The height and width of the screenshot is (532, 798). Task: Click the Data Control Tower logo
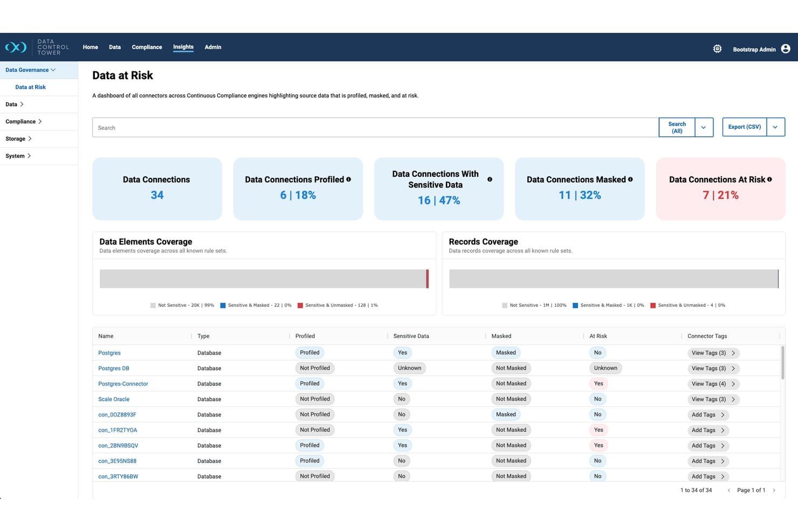(x=37, y=47)
